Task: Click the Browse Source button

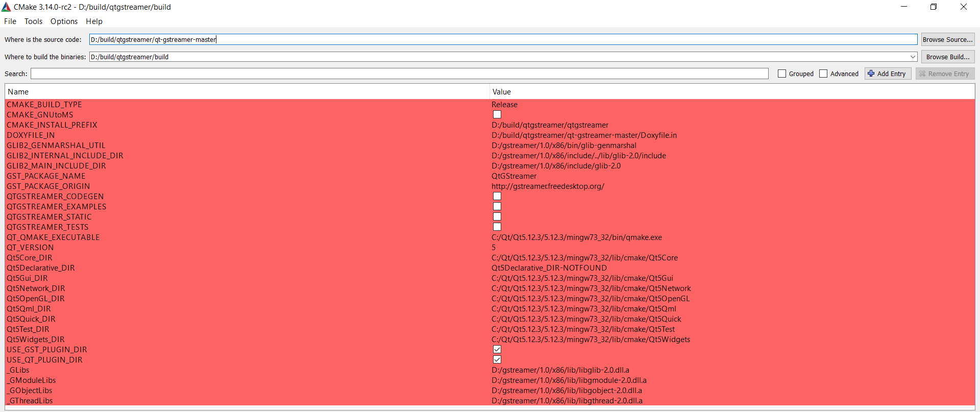Action: tap(947, 39)
